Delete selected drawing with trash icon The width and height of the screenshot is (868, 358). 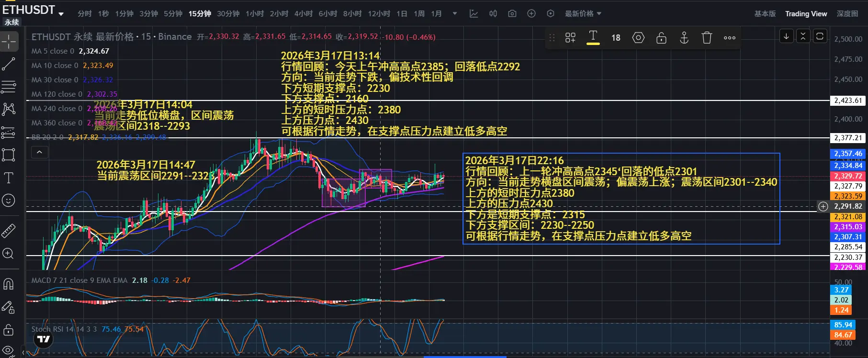[x=707, y=38]
